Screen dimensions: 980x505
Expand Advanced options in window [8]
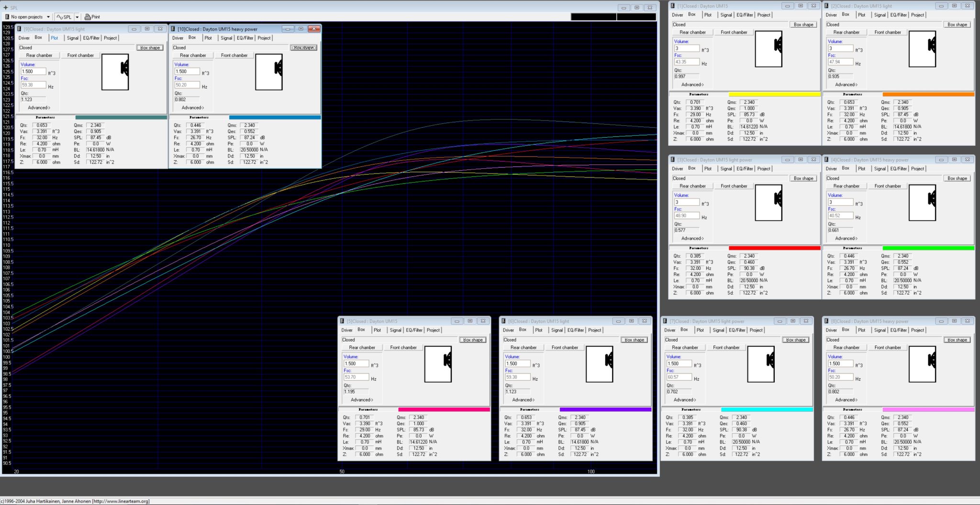[846, 400]
